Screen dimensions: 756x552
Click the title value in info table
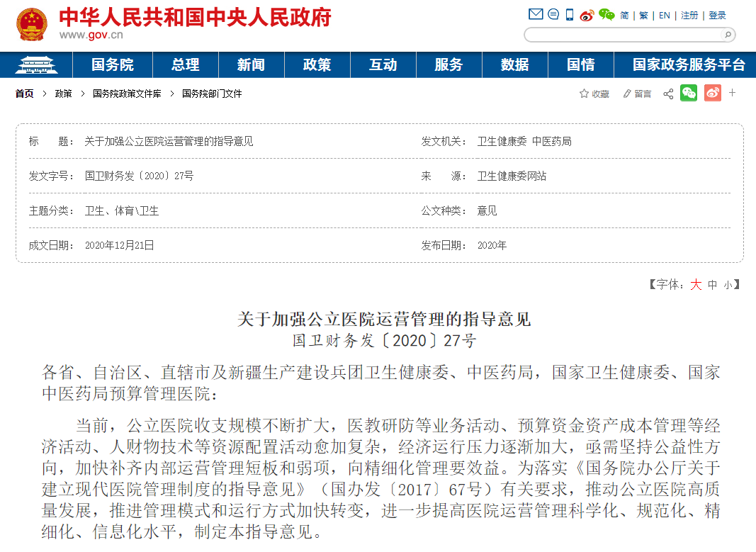click(169, 141)
